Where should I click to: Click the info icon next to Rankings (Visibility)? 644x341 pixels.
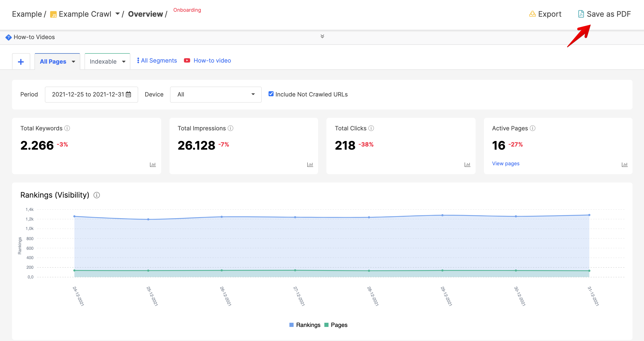(97, 195)
